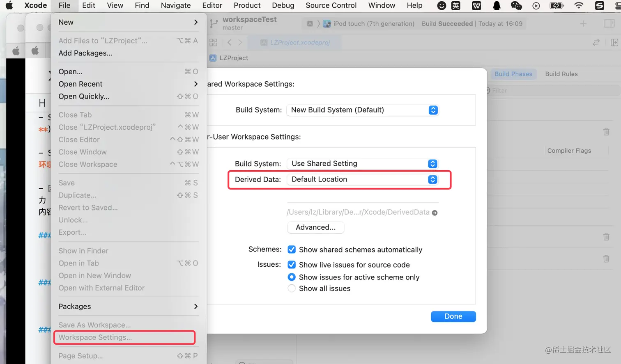Click the workspaceTest project title
621x364 pixels.
pyautogui.click(x=250, y=19)
